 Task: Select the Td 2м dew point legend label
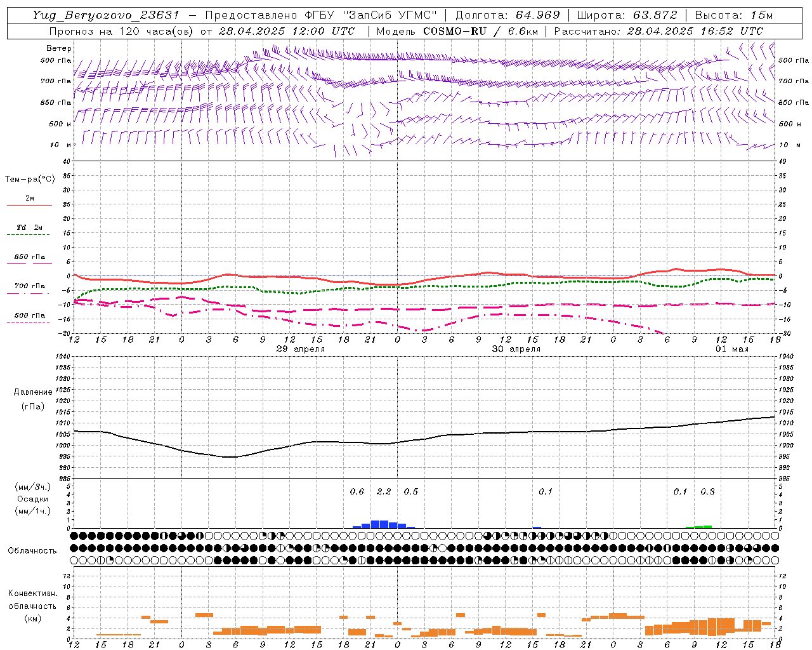click(x=30, y=227)
